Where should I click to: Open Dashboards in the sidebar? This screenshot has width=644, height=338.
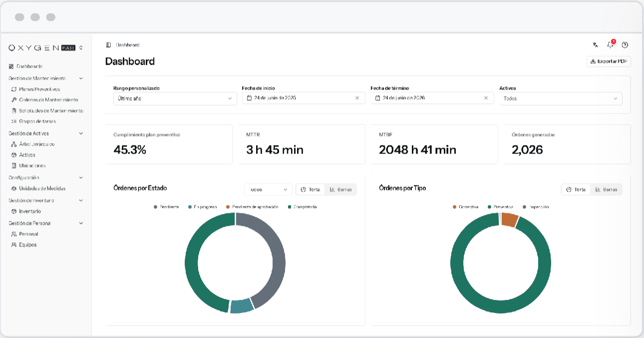tap(29, 66)
